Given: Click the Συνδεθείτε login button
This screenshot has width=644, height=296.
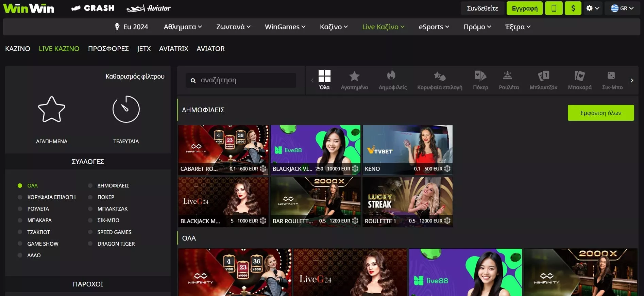Looking at the screenshot, I should pos(482,8).
